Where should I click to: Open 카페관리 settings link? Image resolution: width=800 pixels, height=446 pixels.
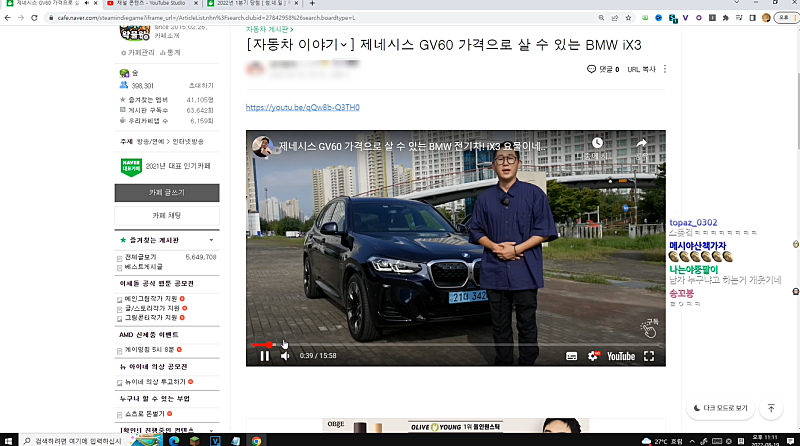coord(138,53)
